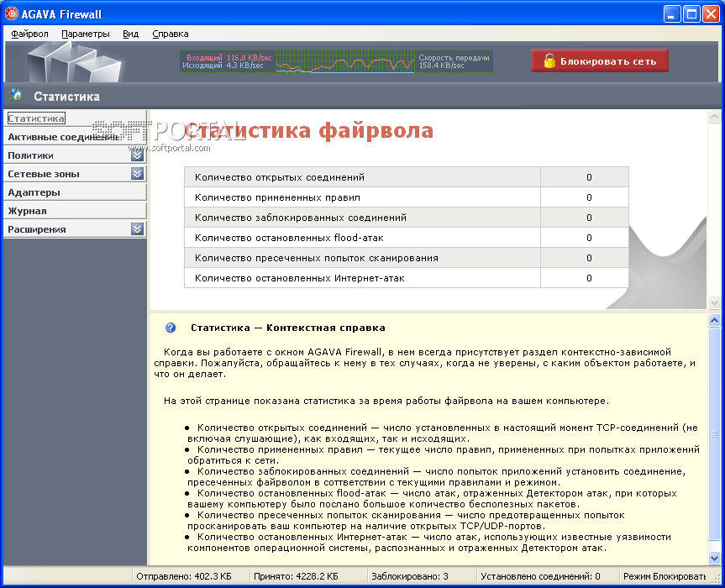
Task: Click the Блокировать сеть button
Action: [x=600, y=60]
